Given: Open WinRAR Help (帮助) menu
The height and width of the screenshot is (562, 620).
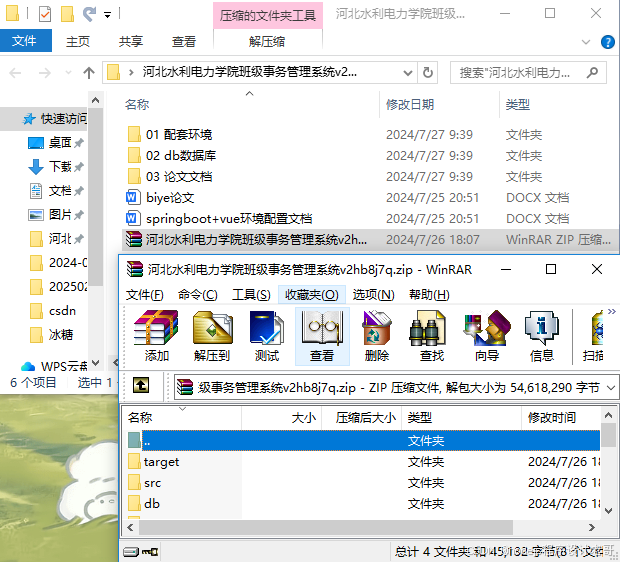Looking at the screenshot, I should click(x=429, y=295).
